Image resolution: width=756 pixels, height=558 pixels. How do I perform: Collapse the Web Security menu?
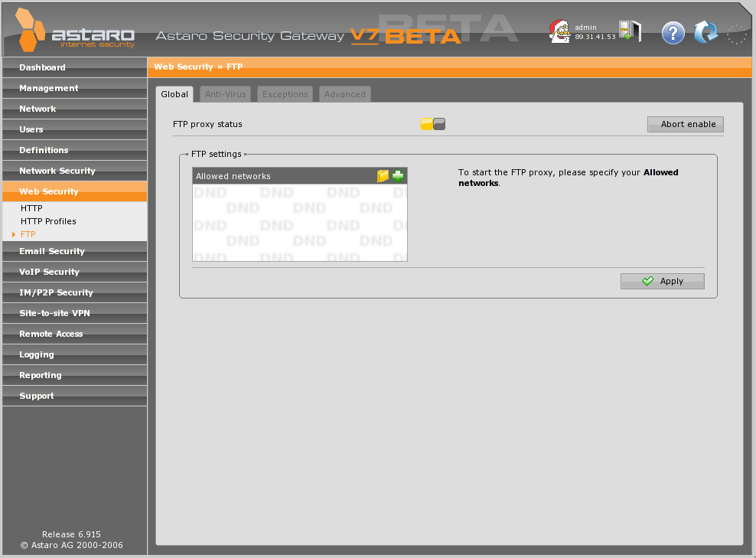click(75, 191)
